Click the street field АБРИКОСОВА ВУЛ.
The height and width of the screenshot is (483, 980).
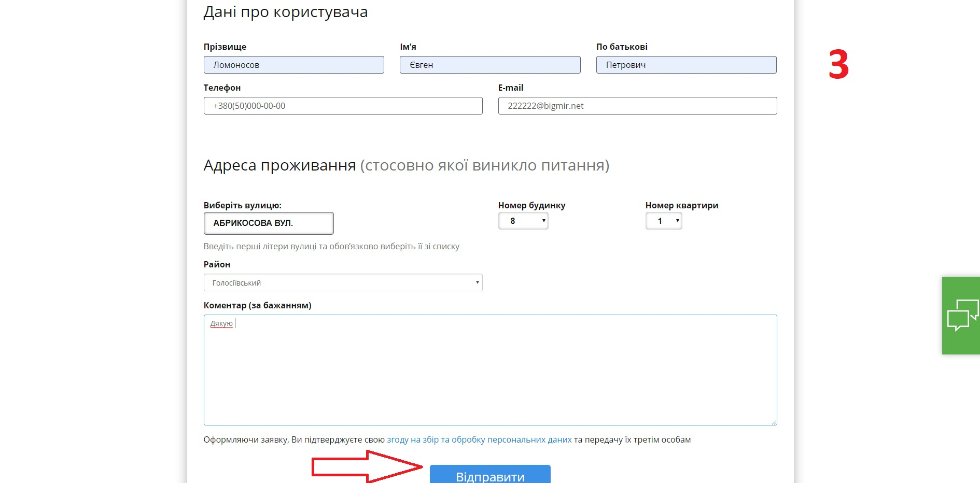pos(268,223)
